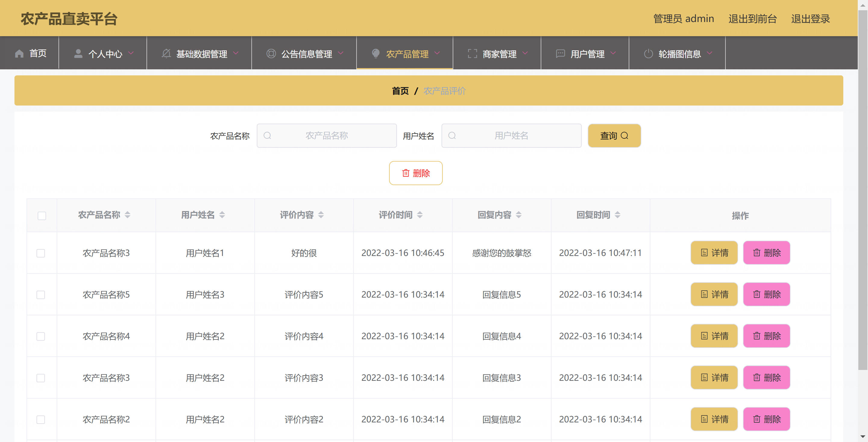
Task: Click search icon in 农产品名称 field
Action: (267, 136)
